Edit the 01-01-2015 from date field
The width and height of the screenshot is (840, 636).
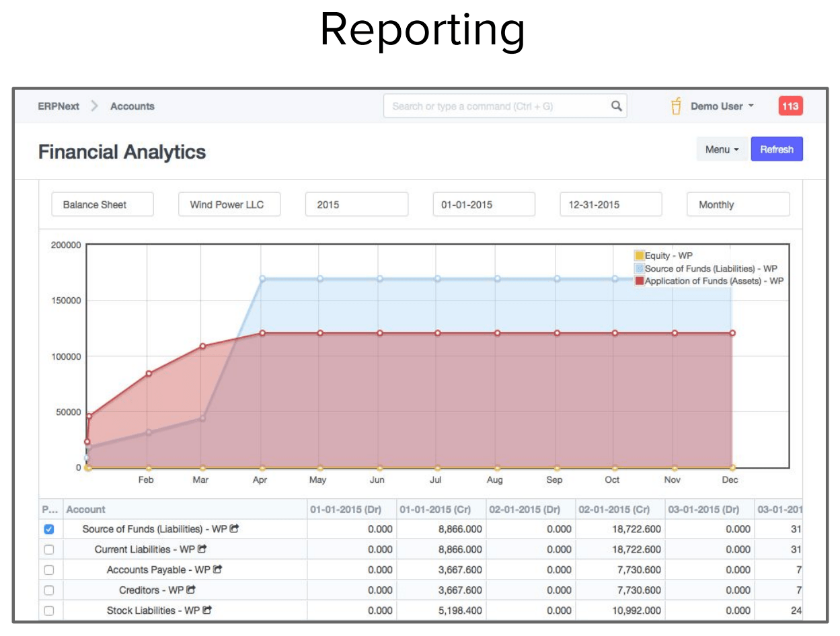484,204
